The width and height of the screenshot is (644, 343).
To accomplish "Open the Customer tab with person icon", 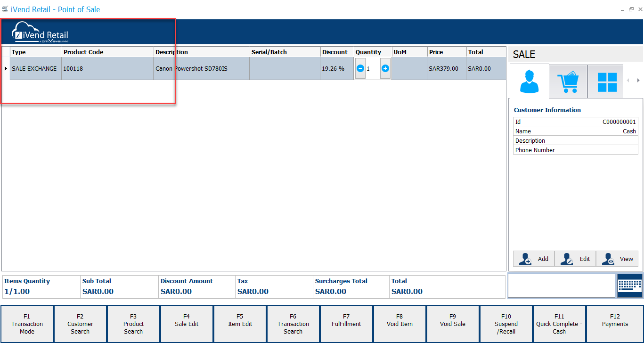I will 530,81.
